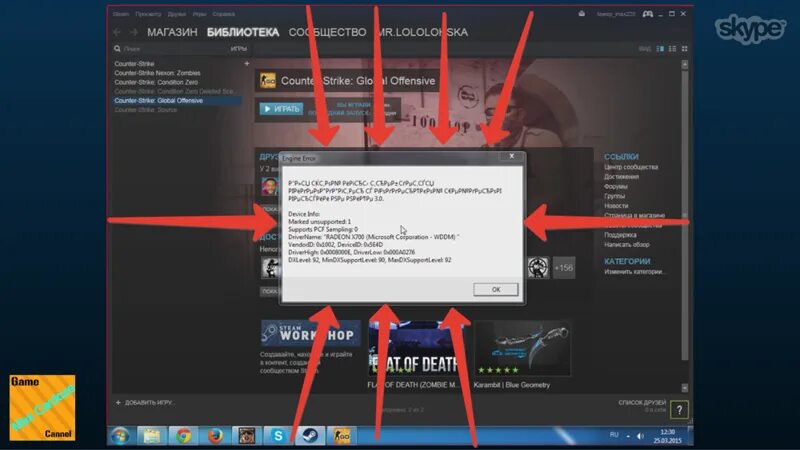Select Counter-Strike: Source in the list
This screenshot has height=450, width=800.
tap(145, 110)
